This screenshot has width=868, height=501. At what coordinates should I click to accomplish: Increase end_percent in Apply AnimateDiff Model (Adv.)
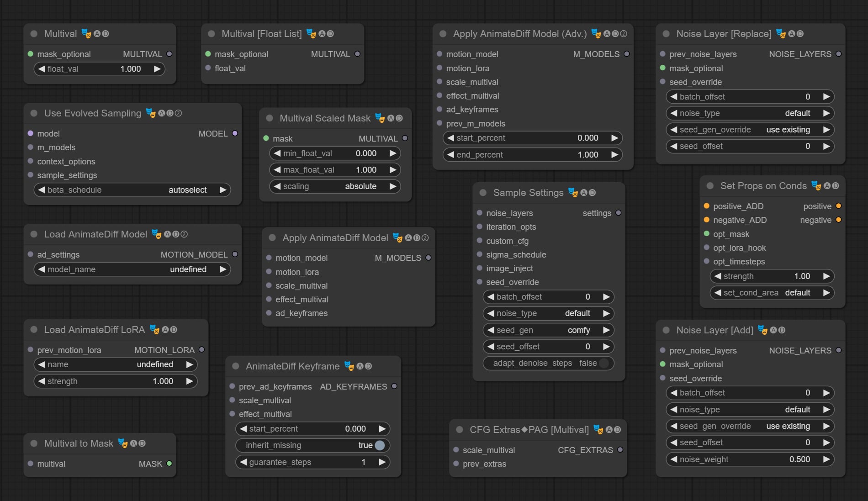point(614,155)
